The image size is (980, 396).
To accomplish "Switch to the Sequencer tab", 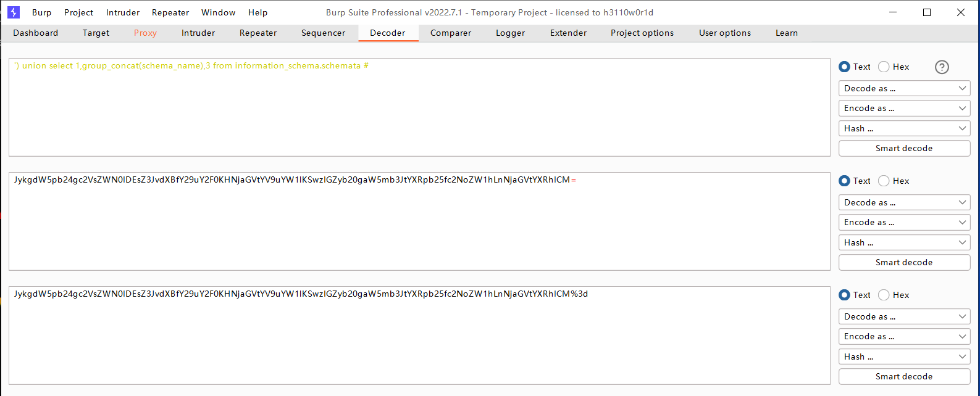I will 324,33.
